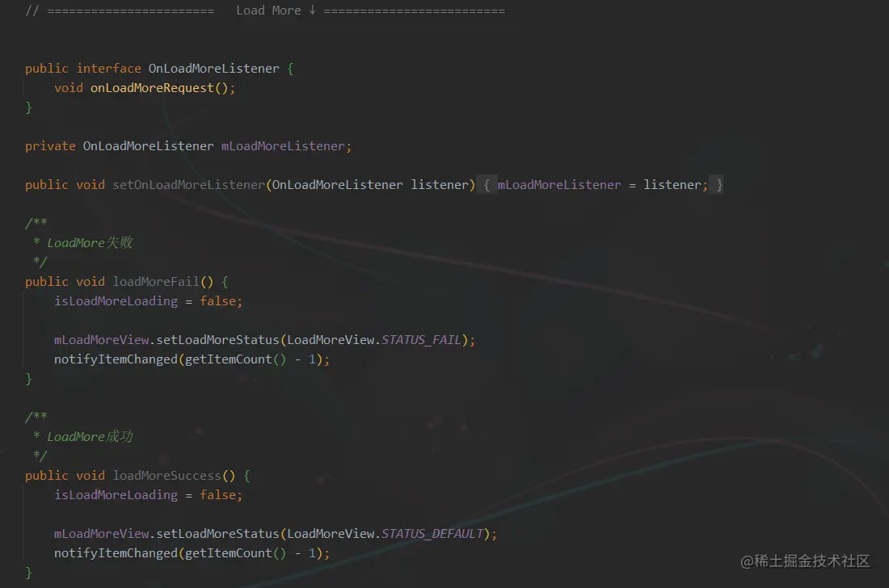Screen dimensions: 889x588
Task: Click 'mLoadMoreListener' in the private field declaration
Action: (282, 146)
